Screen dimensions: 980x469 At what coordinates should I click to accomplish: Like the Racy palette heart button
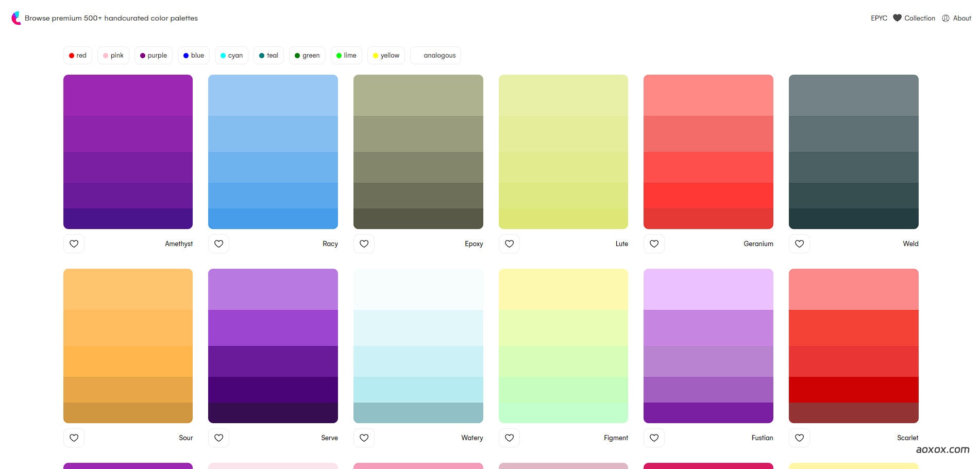[218, 244]
